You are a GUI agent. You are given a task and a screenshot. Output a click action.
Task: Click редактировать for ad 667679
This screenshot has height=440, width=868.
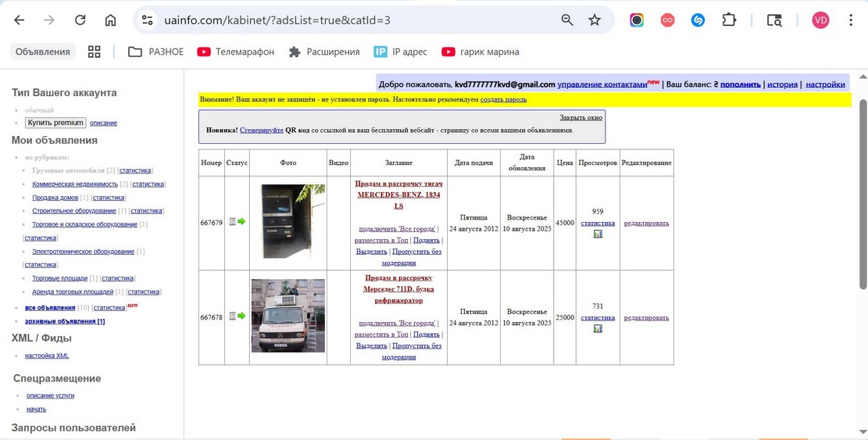coord(646,223)
